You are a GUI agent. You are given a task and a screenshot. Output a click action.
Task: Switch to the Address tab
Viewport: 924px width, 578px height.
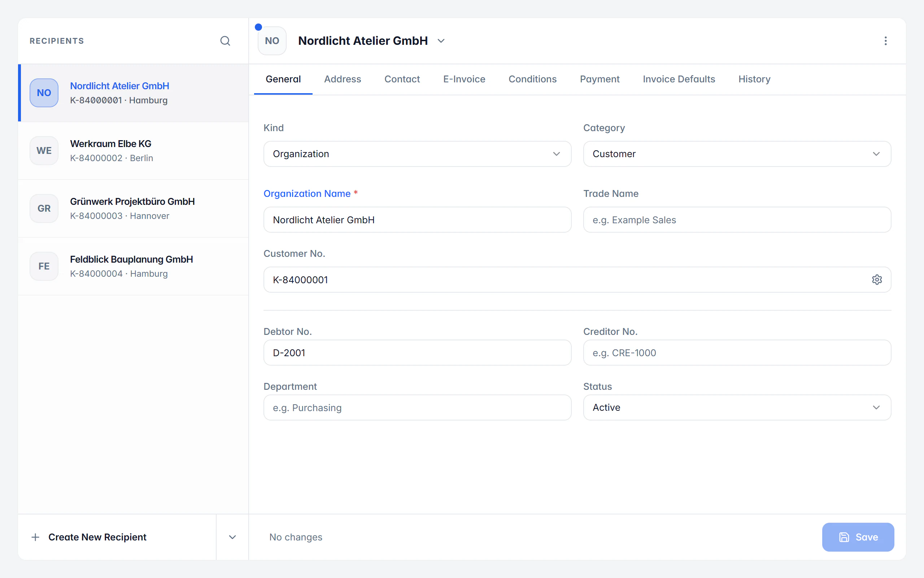tap(343, 79)
